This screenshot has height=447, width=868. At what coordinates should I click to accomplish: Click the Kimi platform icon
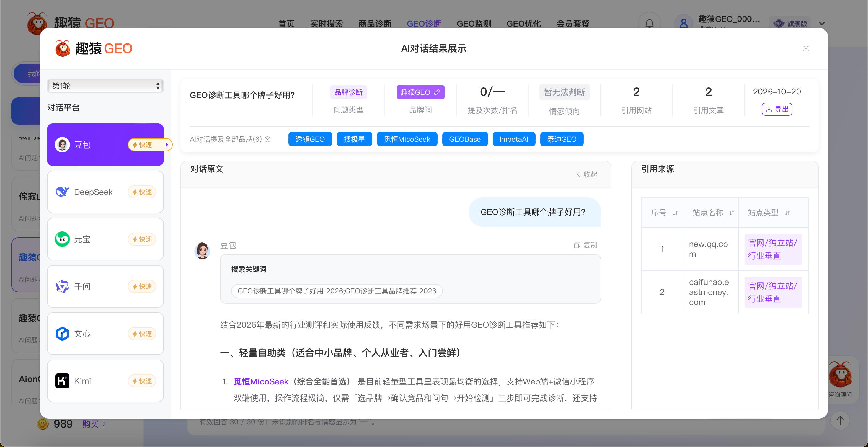(x=62, y=381)
